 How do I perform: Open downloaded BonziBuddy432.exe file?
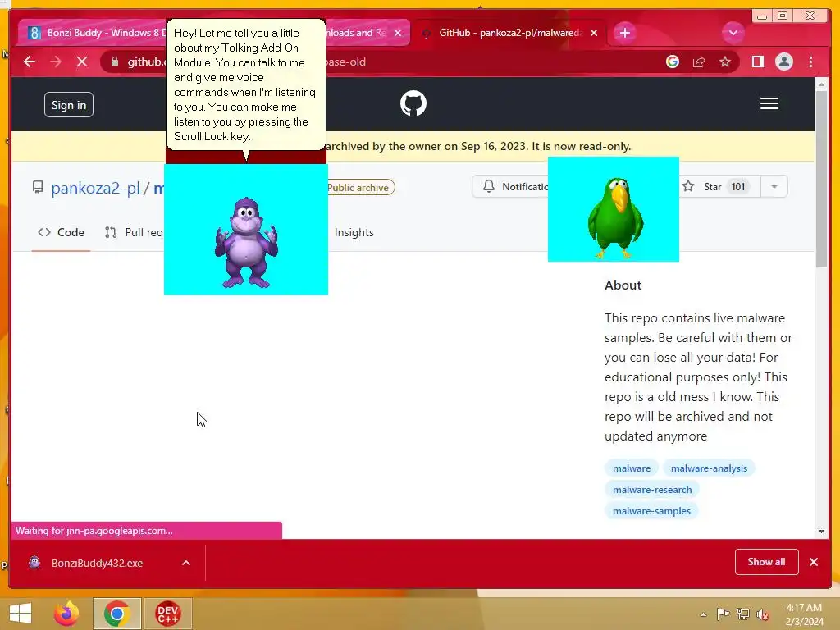click(97, 563)
